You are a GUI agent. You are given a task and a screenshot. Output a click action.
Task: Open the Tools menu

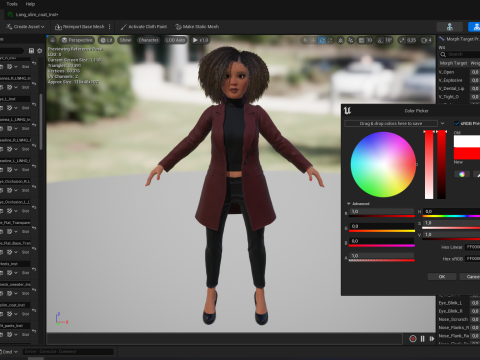pyautogui.click(x=12, y=4)
